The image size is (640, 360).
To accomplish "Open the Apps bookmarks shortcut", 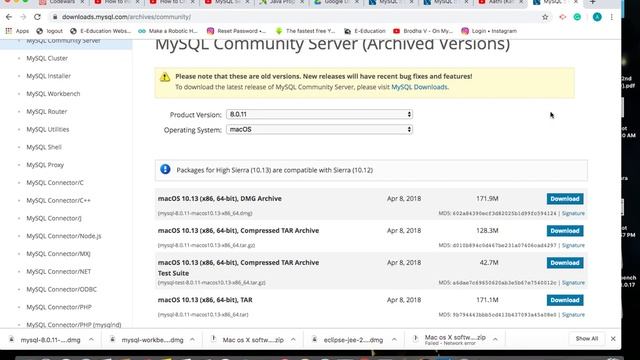I will 17,31.
